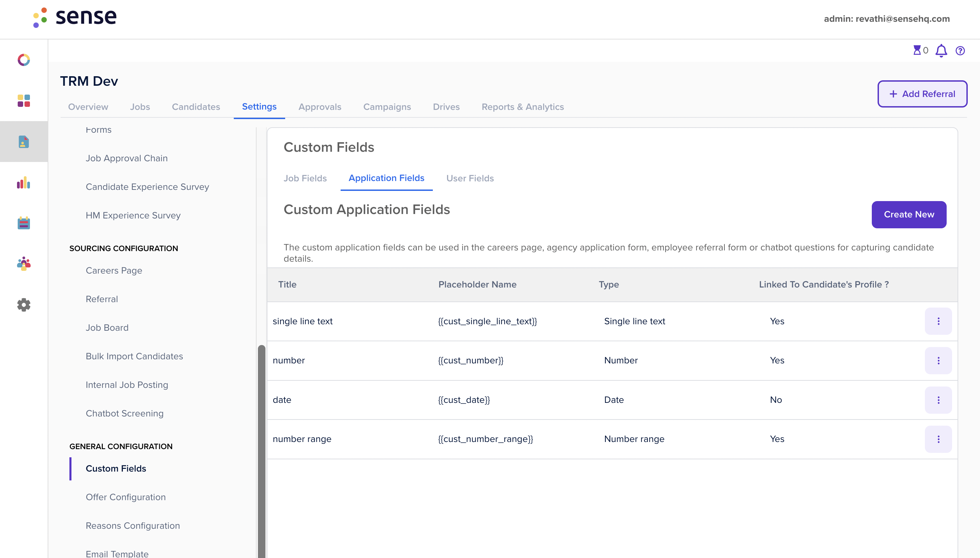
Task: Open options menu for number range row
Action: coord(938,439)
